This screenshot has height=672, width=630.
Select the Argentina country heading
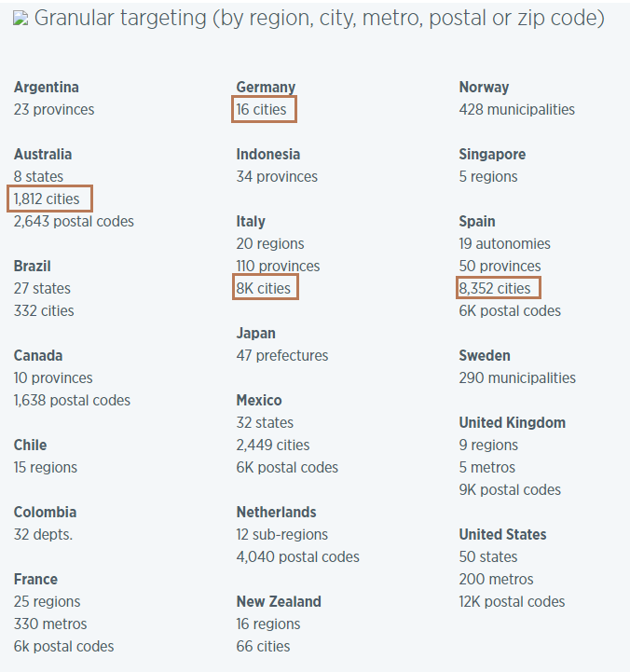[47, 88]
